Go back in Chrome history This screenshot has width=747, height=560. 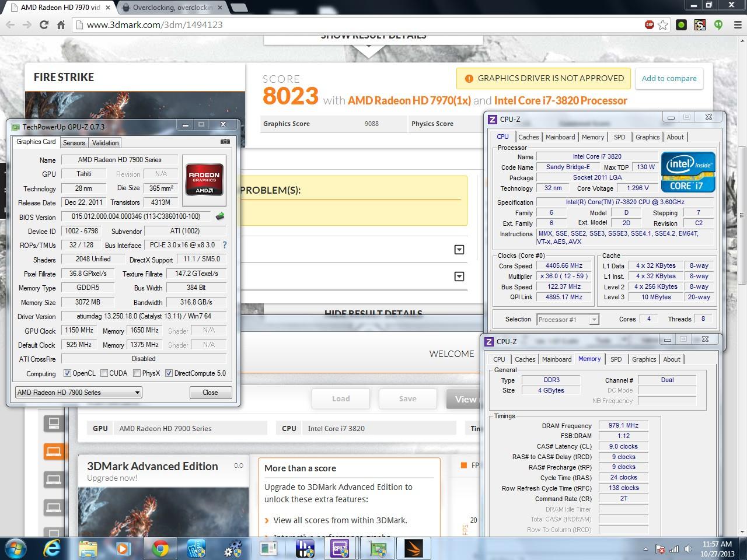tap(10, 24)
